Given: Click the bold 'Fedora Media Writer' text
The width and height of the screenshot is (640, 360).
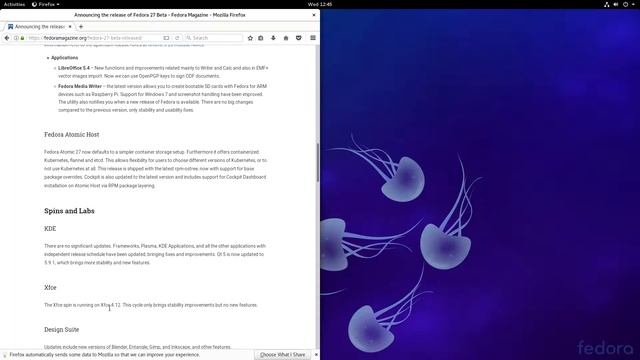Looking at the screenshot, I should (80, 87).
